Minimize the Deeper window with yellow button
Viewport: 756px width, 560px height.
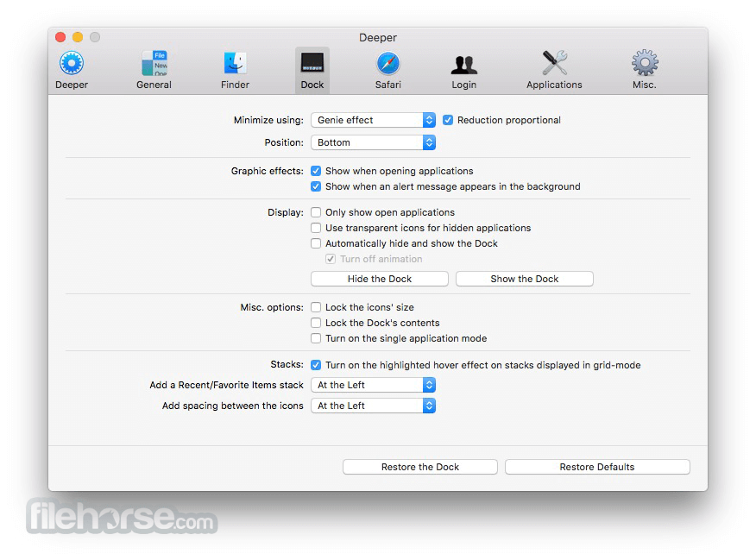click(x=78, y=37)
